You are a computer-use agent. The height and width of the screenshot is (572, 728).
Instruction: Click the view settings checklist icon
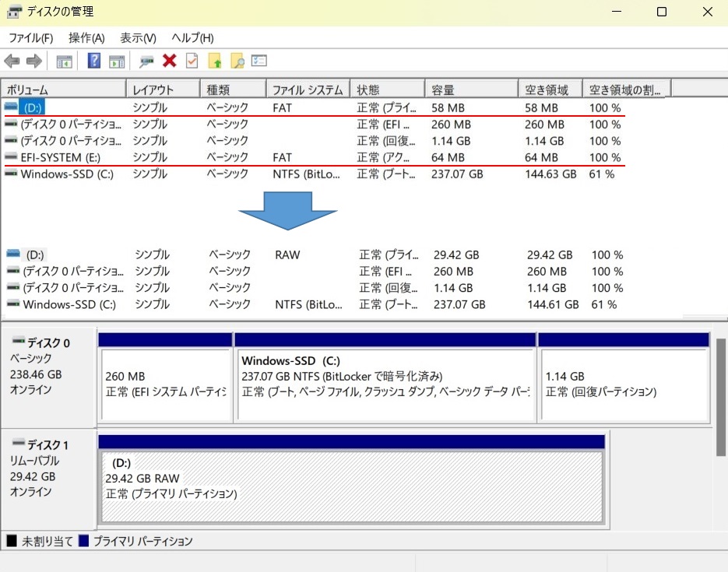pyautogui.click(x=259, y=60)
